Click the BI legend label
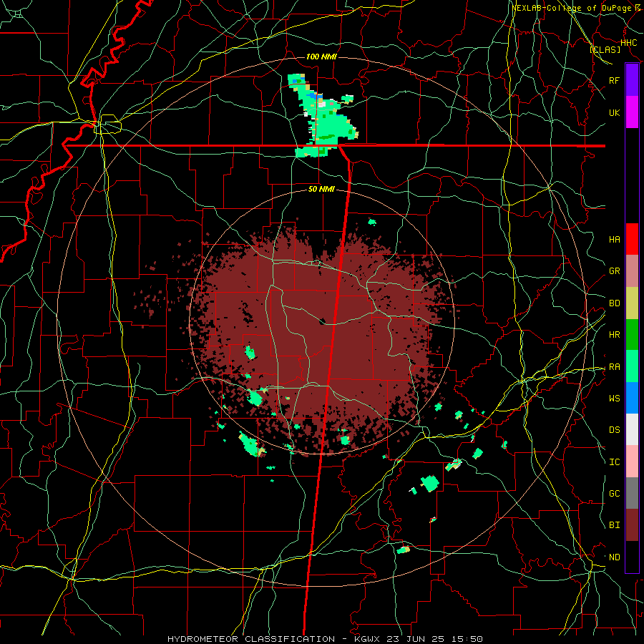644x644 pixels. [614, 525]
